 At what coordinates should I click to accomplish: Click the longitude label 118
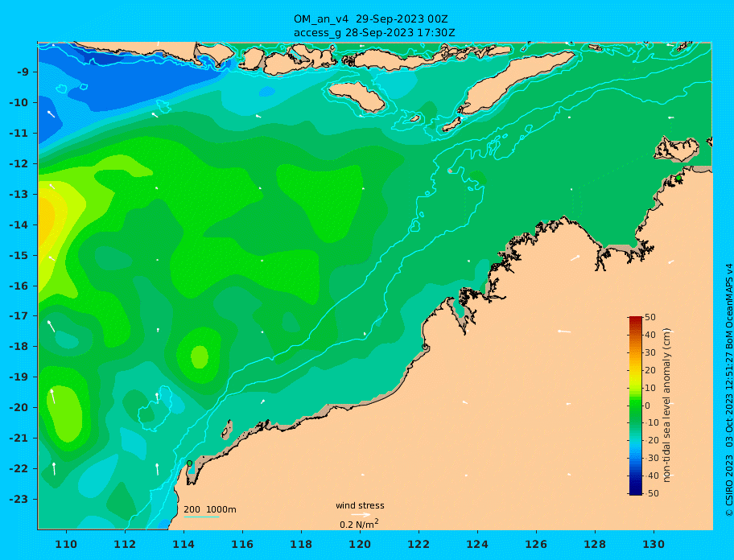(x=301, y=544)
